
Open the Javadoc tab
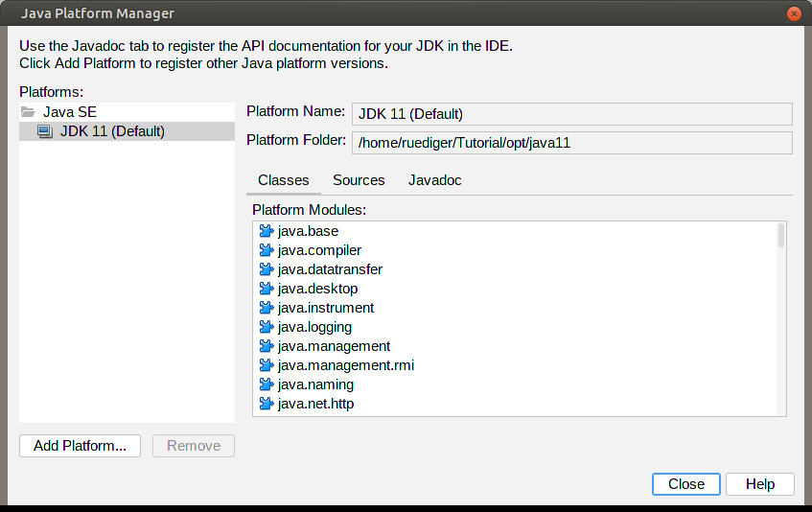(434, 180)
